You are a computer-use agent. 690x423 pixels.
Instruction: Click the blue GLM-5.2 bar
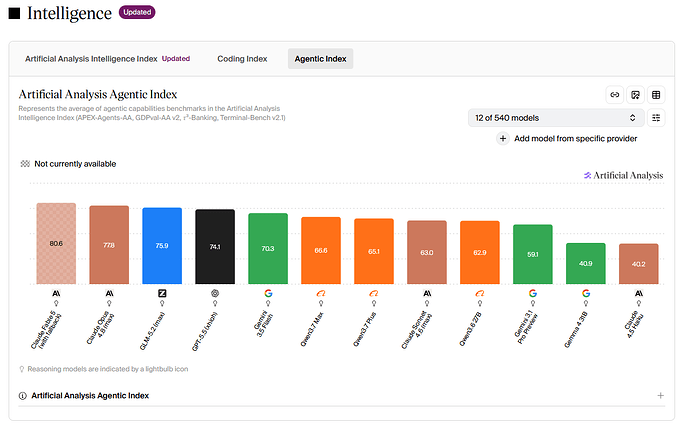tap(162, 246)
